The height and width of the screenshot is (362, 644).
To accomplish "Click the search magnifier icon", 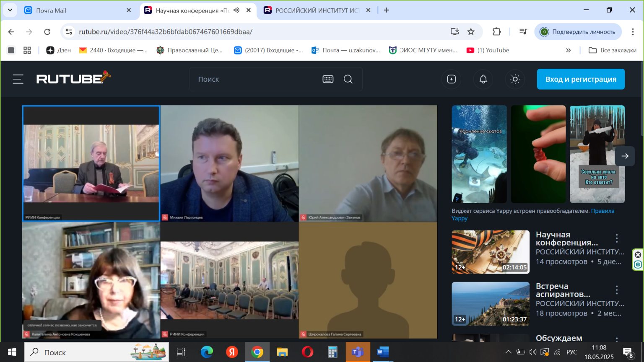I will click(x=348, y=79).
